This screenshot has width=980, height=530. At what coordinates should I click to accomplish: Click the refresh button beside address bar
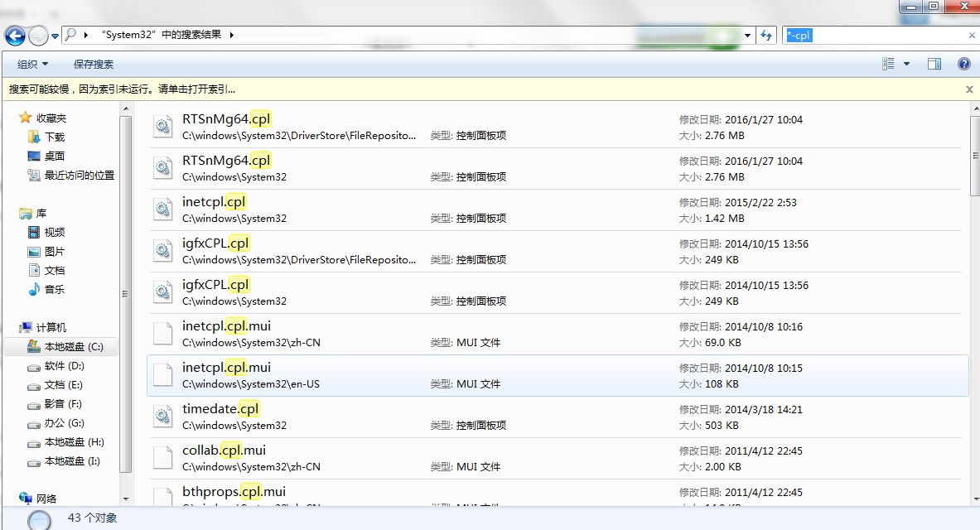coord(766,36)
